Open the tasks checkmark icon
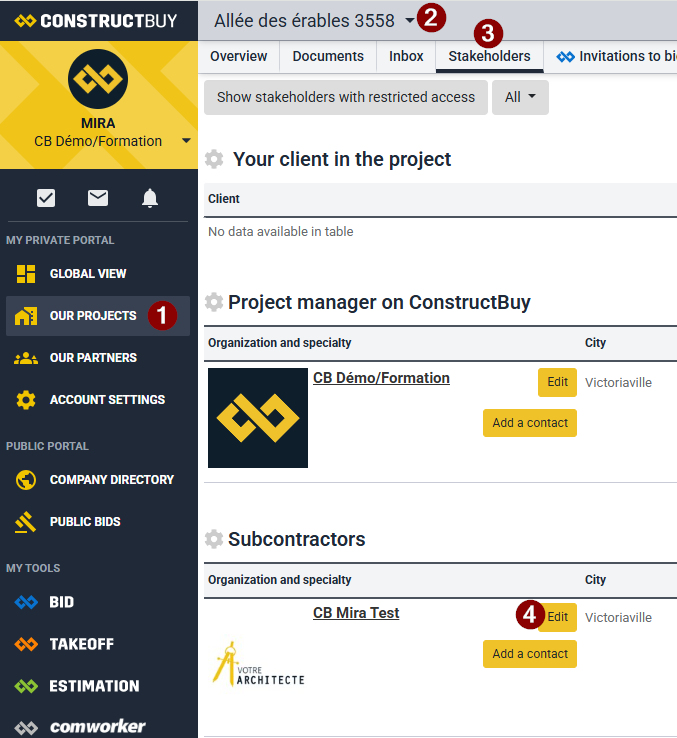 click(46, 198)
